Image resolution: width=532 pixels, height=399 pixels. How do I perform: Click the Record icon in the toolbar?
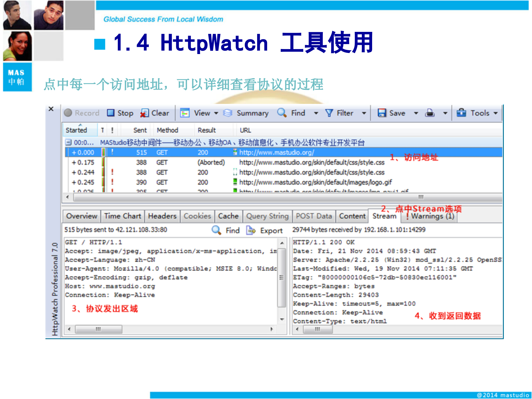[68, 113]
